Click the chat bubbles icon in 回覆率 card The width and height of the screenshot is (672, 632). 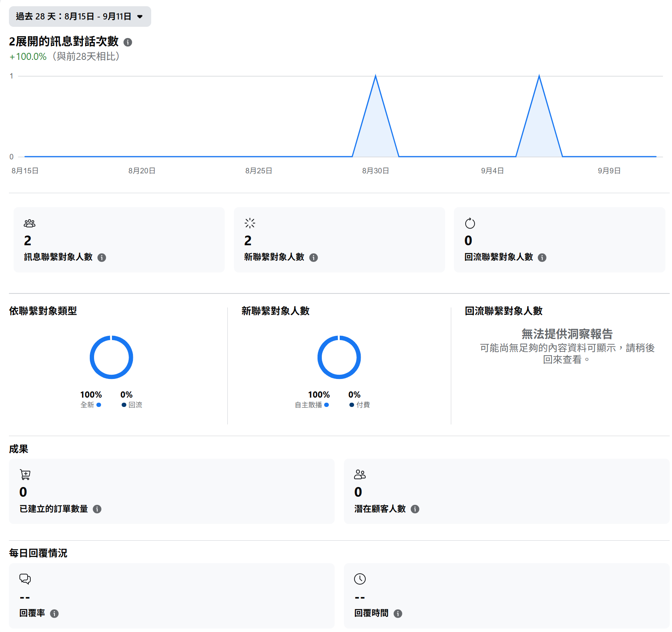[x=25, y=579]
